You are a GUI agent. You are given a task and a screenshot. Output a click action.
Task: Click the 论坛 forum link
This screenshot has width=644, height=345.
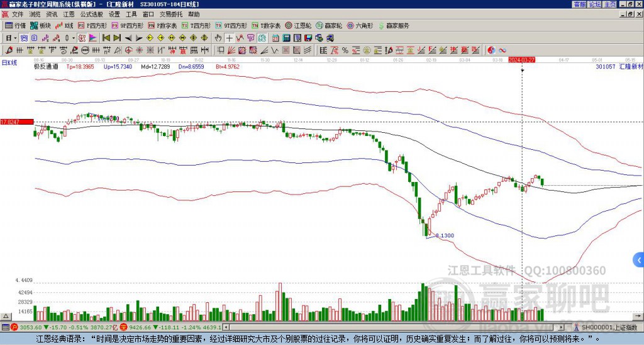coord(594,4)
